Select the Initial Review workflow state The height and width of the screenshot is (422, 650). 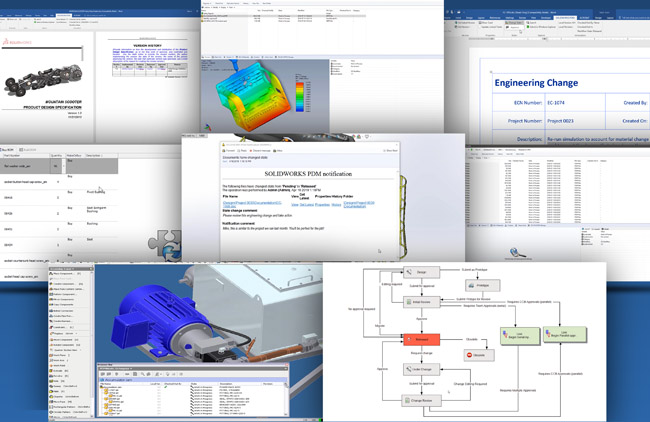click(421, 302)
